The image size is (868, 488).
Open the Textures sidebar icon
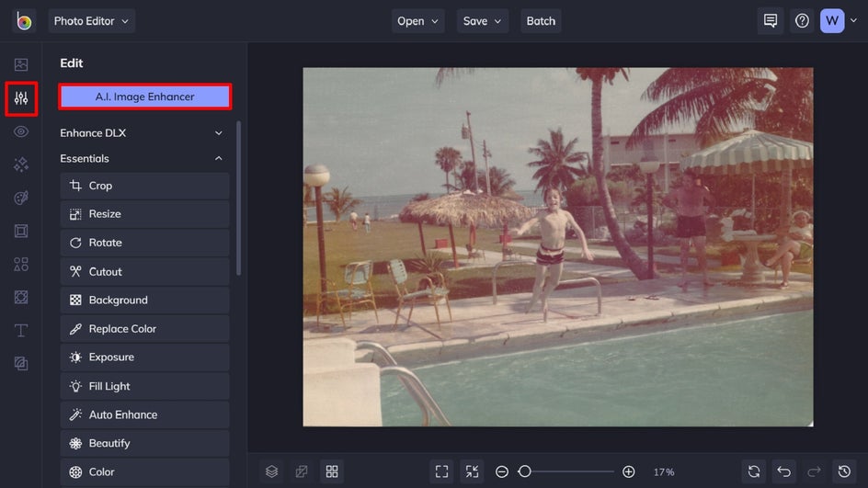[x=21, y=364]
